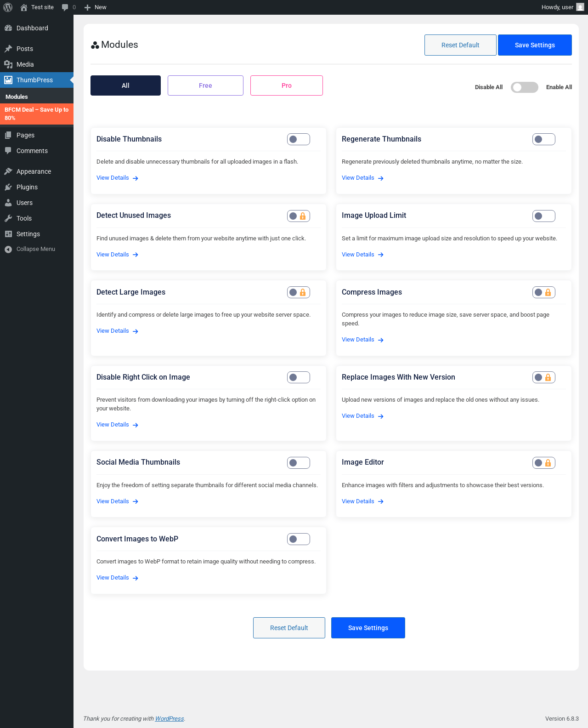Click the Dashboard gauge icon
The image size is (588, 728).
[8, 28]
